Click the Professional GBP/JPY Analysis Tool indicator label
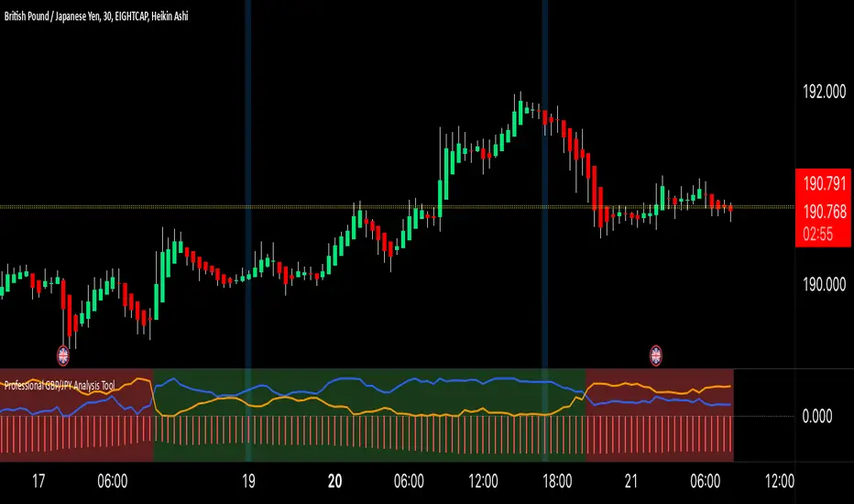Viewport: 854px width, 504px height. coord(60,386)
